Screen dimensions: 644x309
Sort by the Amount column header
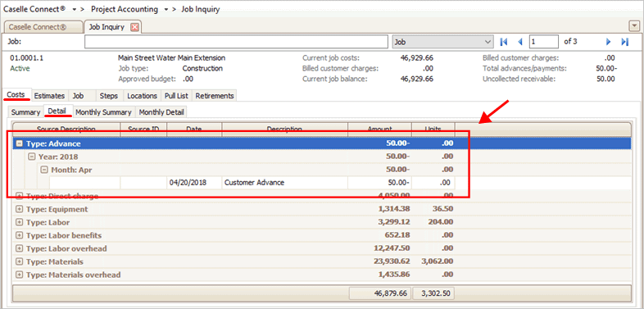click(379, 129)
